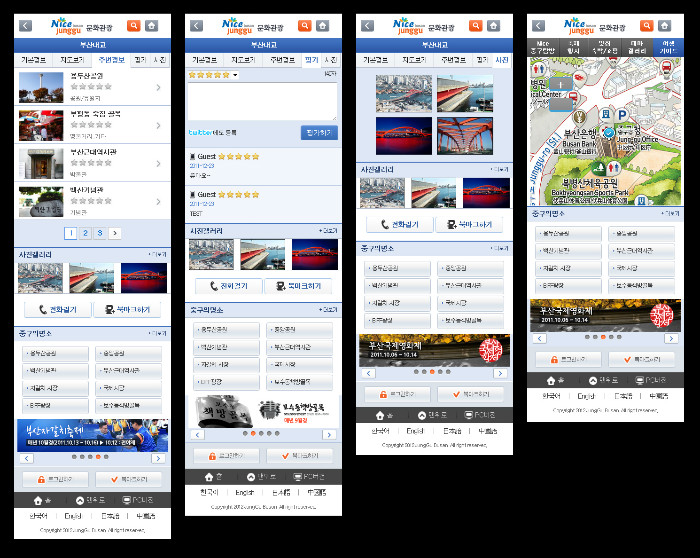Tap the back arrow on the photo tab screen

click(367, 26)
